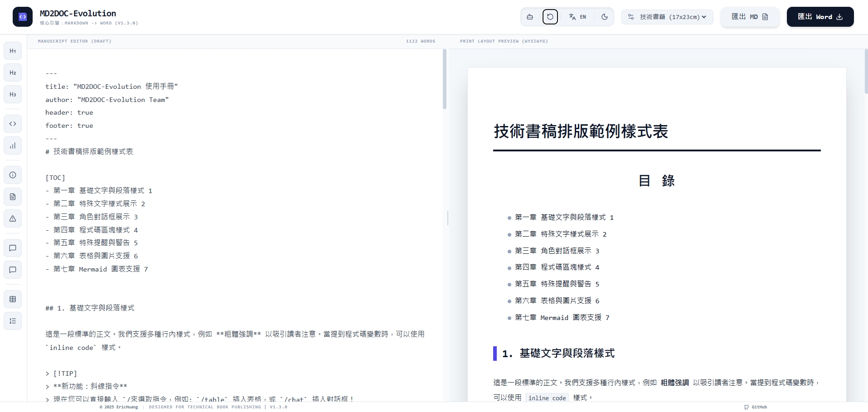
Task: Insert an H1 heading from sidebar
Action: click(x=13, y=51)
